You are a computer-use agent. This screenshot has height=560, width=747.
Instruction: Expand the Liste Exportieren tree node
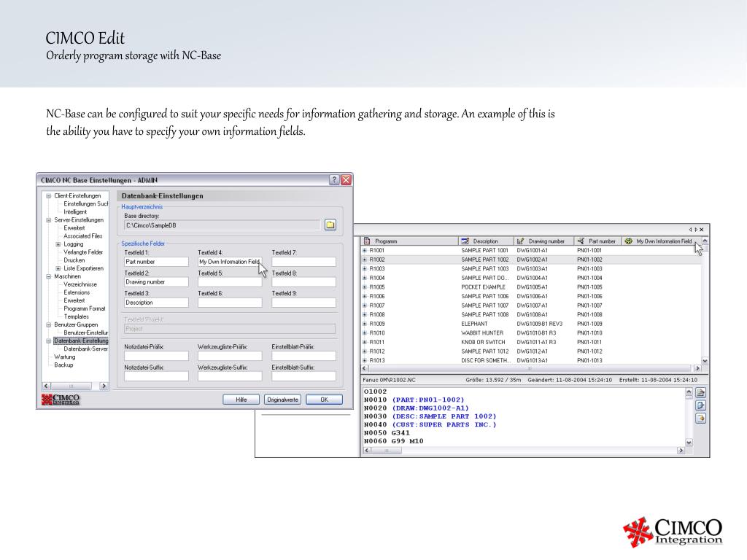58,268
